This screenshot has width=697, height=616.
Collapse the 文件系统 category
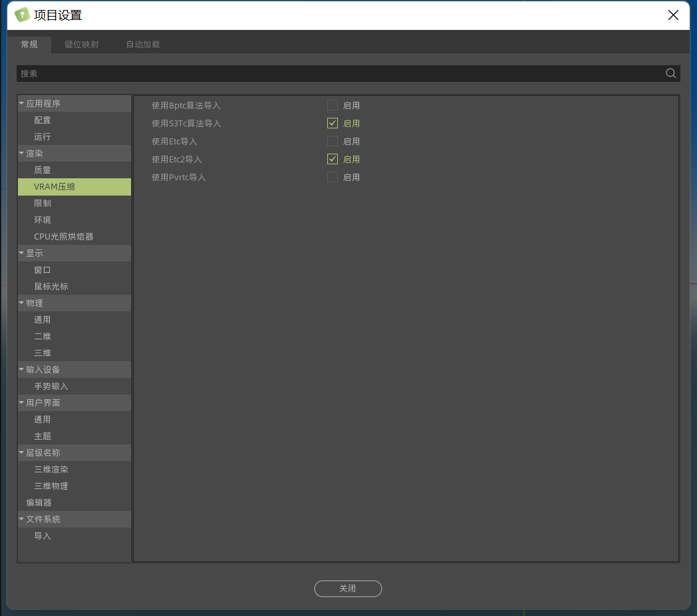tap(21, 519)
